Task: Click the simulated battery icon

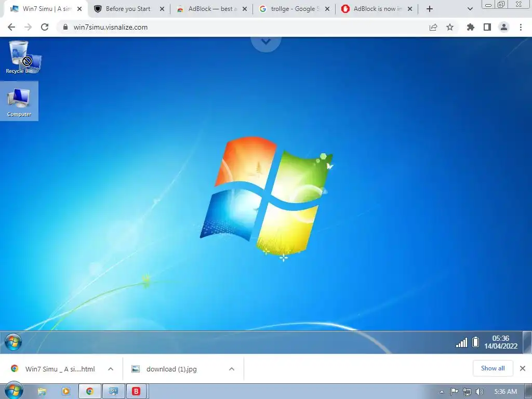Action: [x=476, y=342]
